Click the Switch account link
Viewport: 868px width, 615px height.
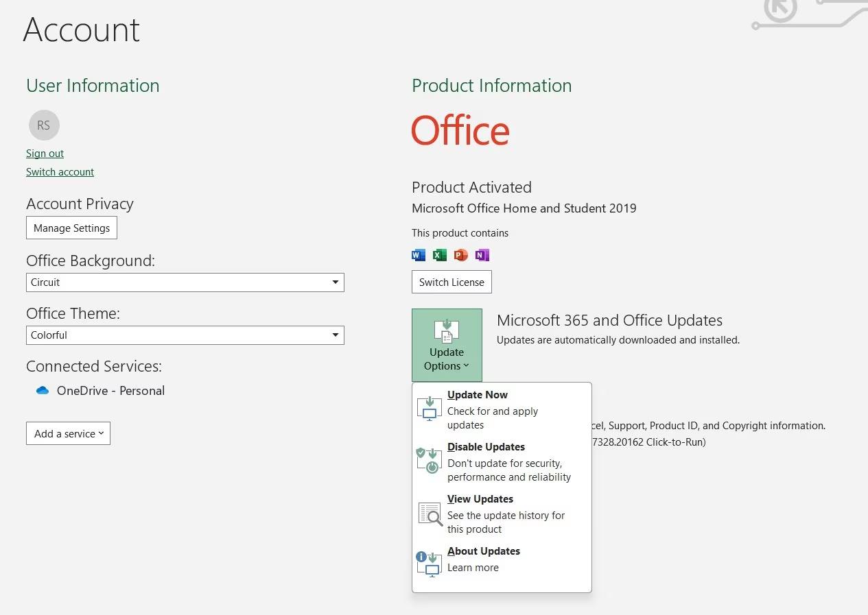(60, 172)
